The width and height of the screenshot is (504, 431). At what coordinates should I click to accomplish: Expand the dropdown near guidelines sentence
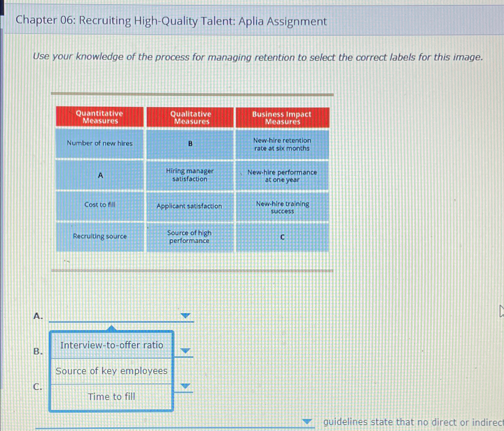click(x=307, y=422)
